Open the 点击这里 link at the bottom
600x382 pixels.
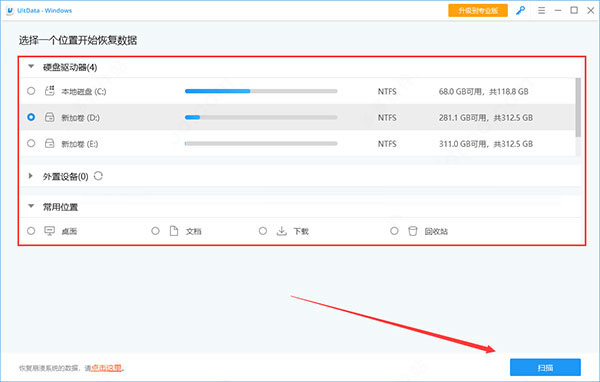pos(106,368)
